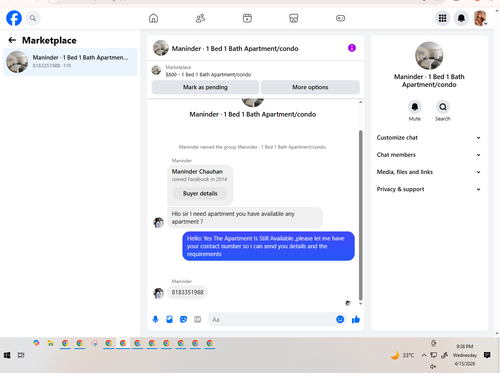This screenshot has width=500, height=373.
Task: Open the $800 - 1 Bed 1 Bath listing link
Action: pyautogui.click(x=208, y=75)
